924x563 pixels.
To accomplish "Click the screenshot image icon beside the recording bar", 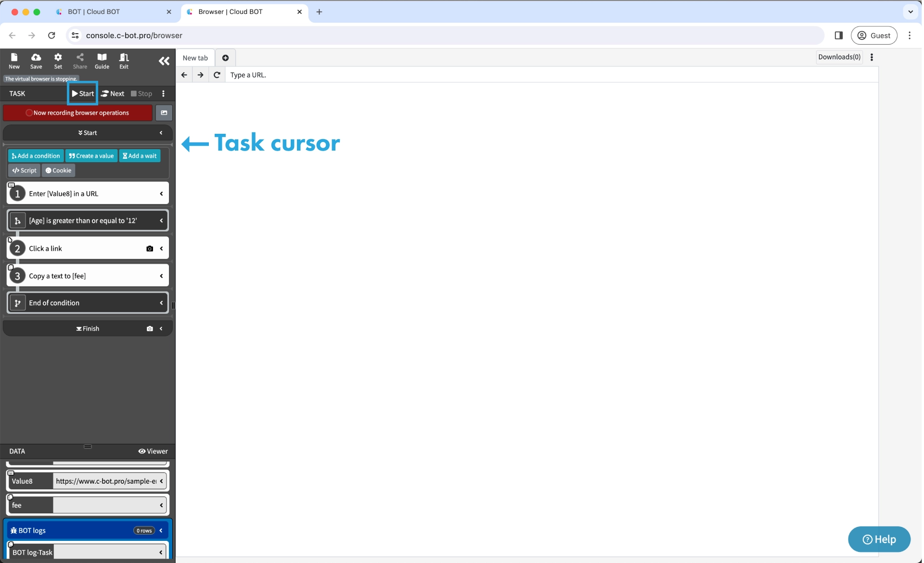I will point(164,113).
